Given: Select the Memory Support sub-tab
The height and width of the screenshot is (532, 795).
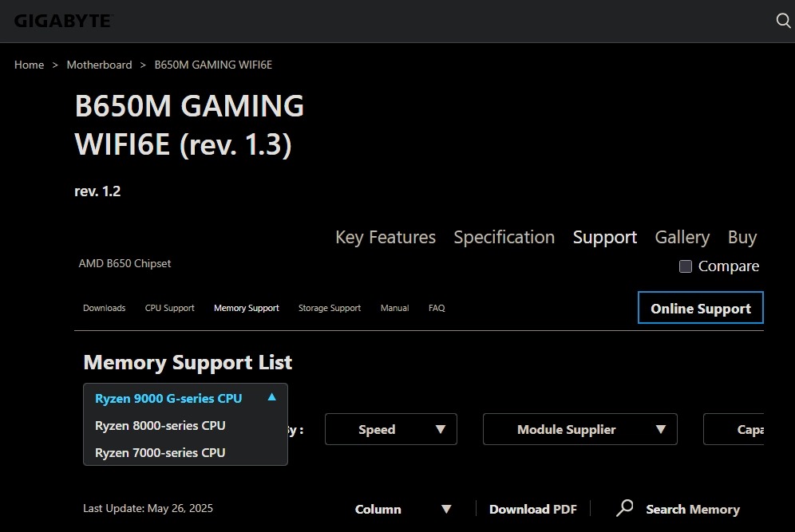Looking at the screenshot, I should tap(247, 308).
